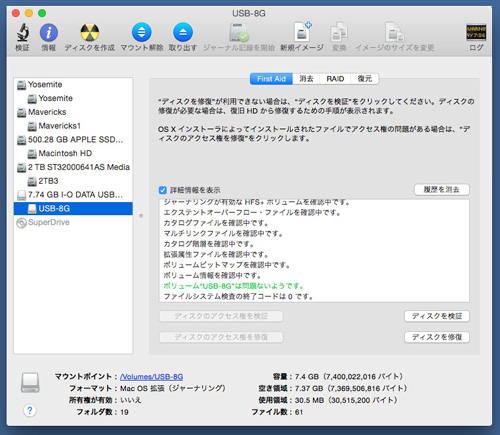Click the Repair Disk (ディスクを修復) button
This screenshot has height=435, width=500.
pyautogui.click(x=437, y=337)
